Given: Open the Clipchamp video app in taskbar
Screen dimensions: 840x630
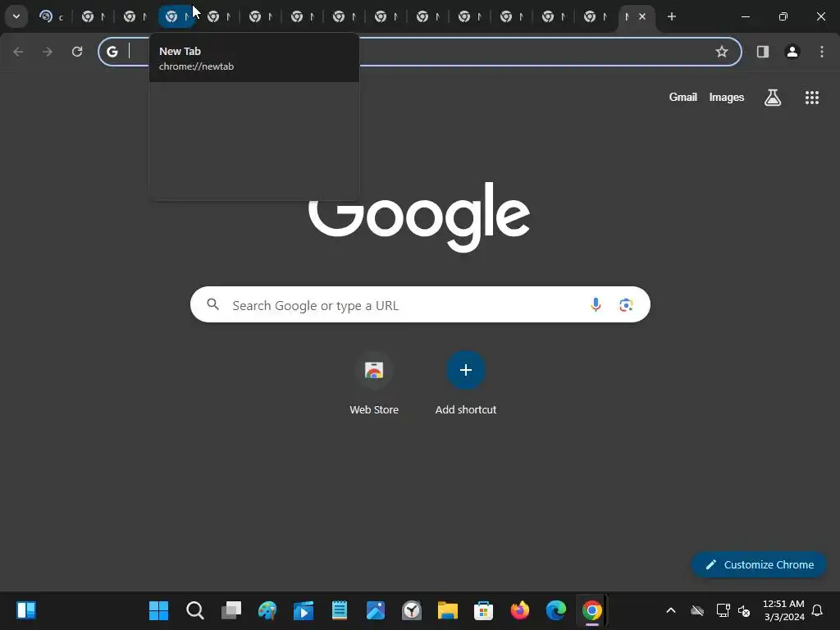Looking at the screenshot, I should [x=304, y=610].
